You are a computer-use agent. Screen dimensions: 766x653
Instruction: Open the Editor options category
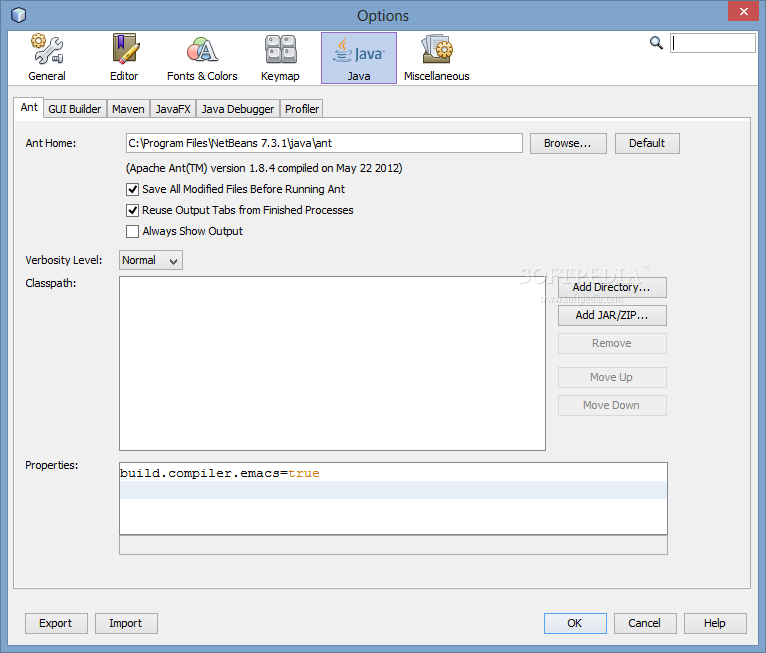coord(124,58)
